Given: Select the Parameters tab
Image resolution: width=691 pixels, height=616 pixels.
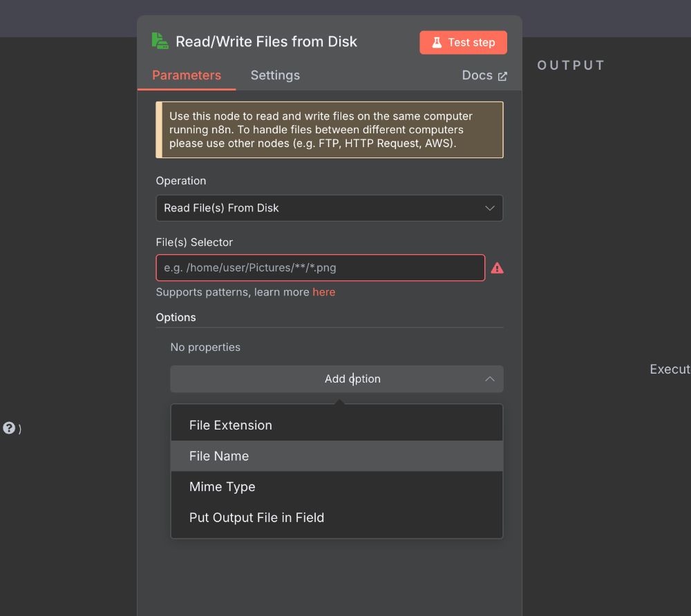Looking at the screenshot, I should (x=187, y=75).
